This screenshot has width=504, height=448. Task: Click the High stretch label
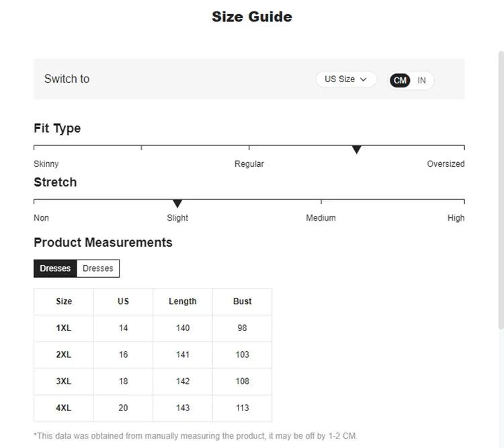click(456, 218)
